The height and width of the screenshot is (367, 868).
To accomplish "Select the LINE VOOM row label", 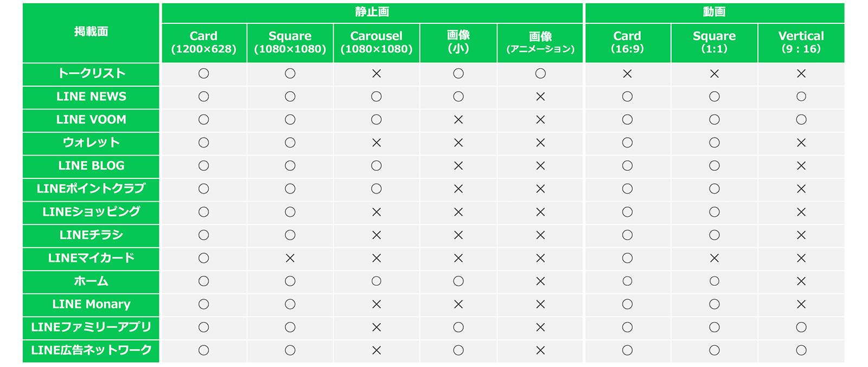I will pos(91,120).
